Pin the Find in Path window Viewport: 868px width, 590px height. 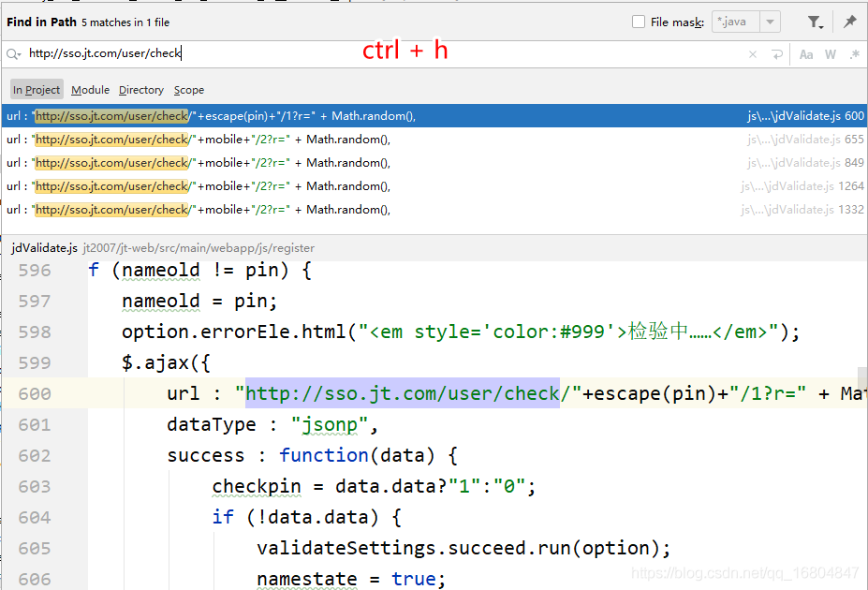849,22
